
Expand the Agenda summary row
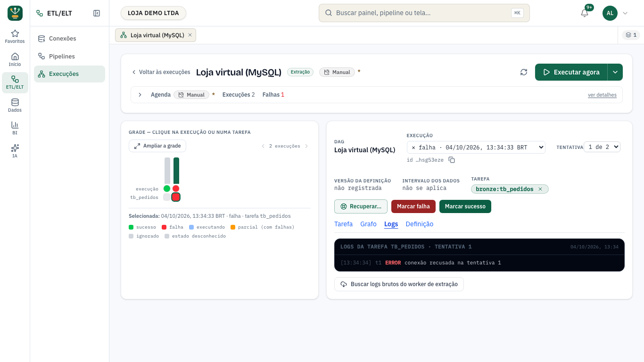[x=140, y=95]
